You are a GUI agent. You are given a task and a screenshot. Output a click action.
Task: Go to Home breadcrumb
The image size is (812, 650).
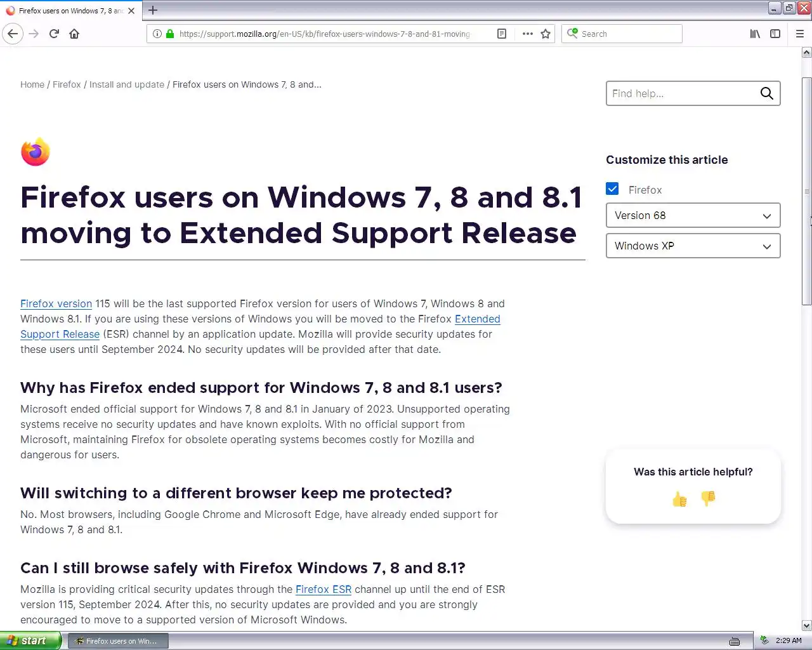(32, 84)
